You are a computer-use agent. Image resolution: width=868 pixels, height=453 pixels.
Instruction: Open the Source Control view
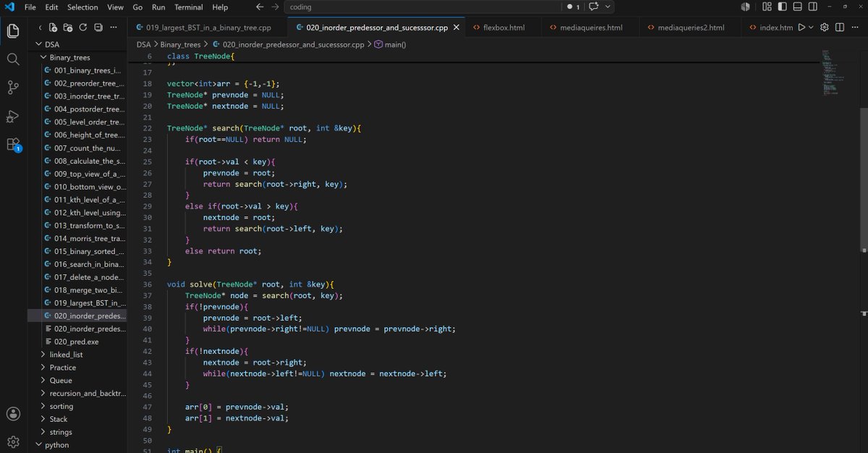[13, 88]
